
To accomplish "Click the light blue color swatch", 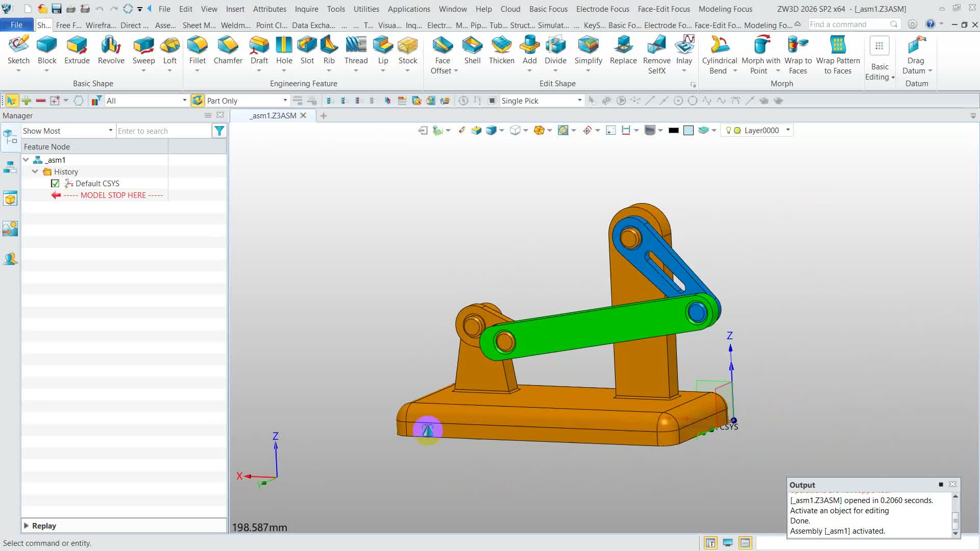I will [x=689, y=131].
